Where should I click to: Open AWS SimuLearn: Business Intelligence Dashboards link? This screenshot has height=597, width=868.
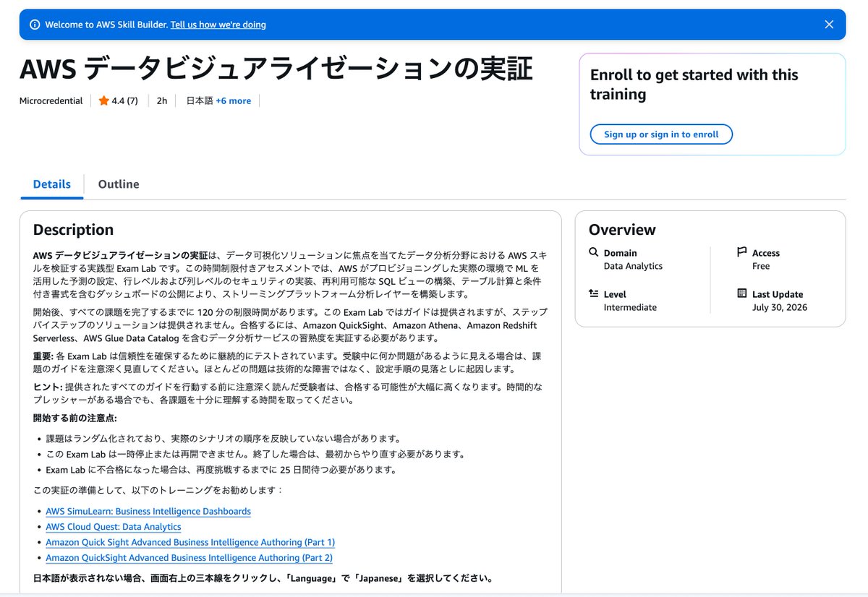148,511
